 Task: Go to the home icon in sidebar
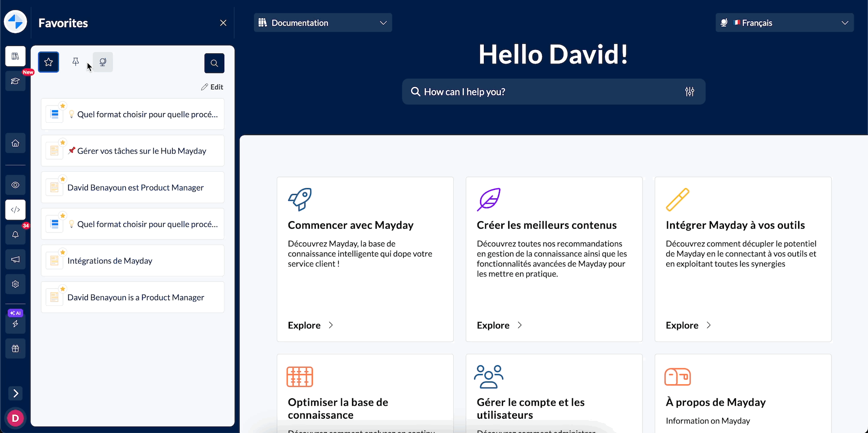15,143
